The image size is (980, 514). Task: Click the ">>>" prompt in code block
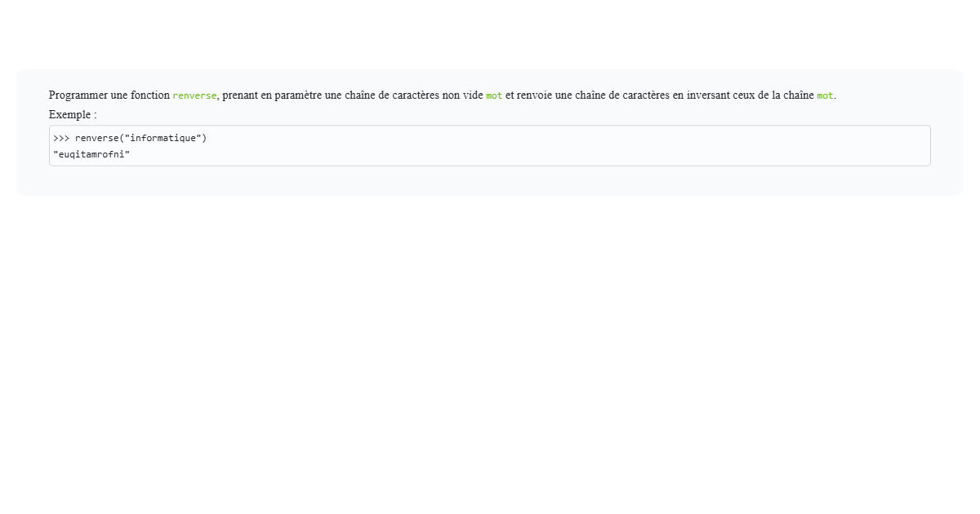[x=61, y=138]
